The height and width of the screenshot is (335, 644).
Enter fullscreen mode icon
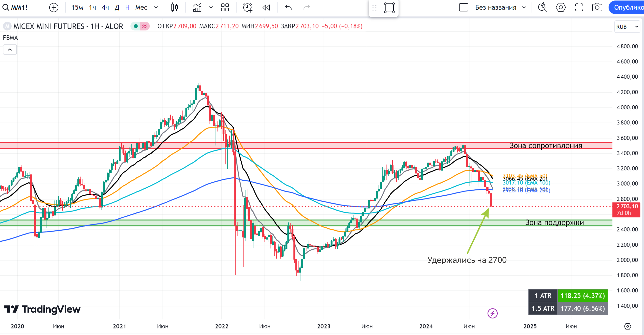pyautogui.click(x=579, y=7)
